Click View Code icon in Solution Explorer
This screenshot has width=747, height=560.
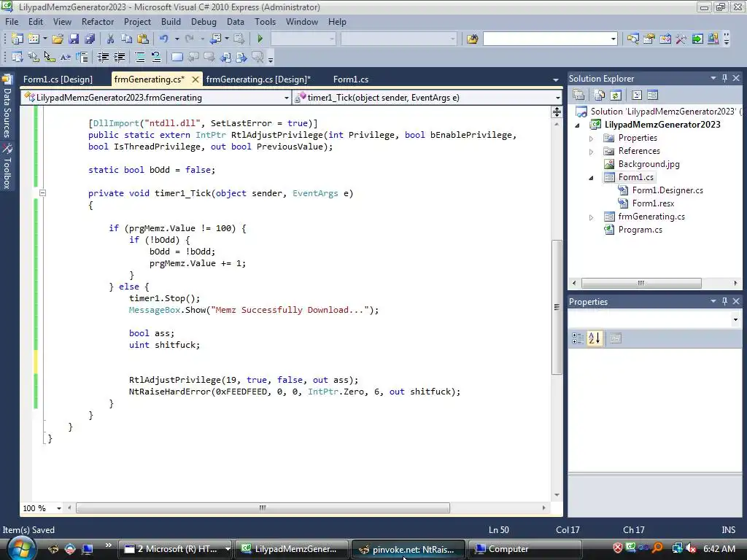click(636, 95)
